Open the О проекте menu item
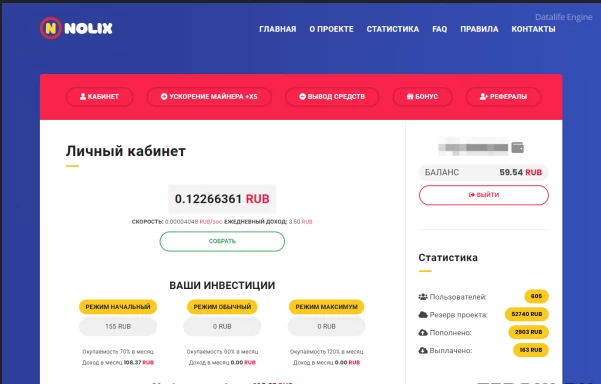Screen dimensions: 601x384 tap(331, 29)
